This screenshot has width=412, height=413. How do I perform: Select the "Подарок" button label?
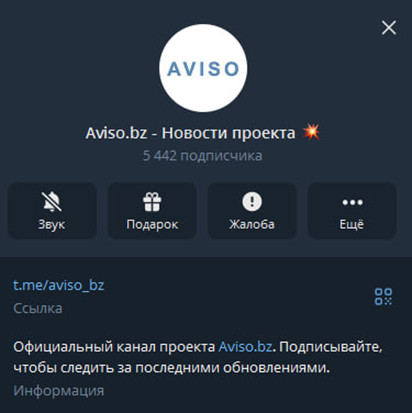pyautogui.click(x=152, y=225)
